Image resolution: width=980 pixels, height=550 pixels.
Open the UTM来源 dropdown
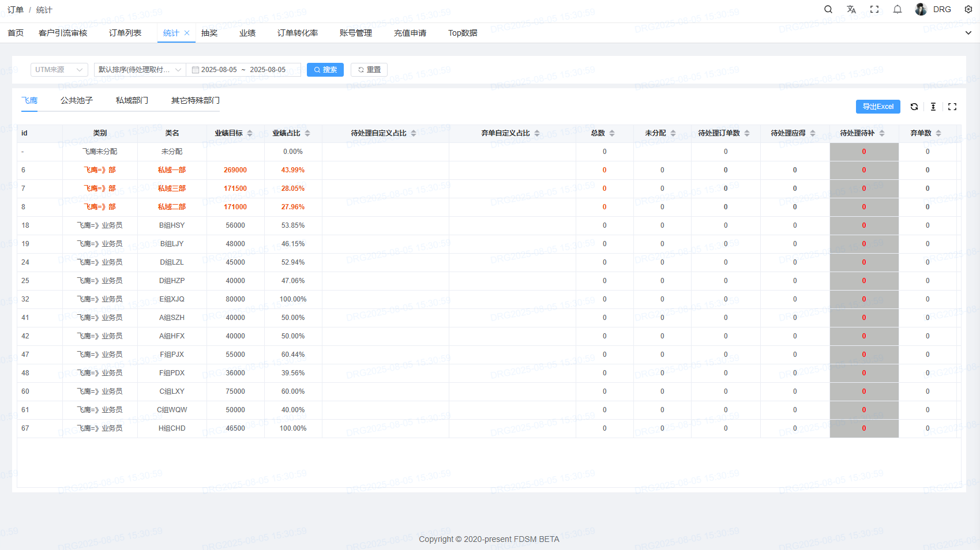click(x=59, y=70)
